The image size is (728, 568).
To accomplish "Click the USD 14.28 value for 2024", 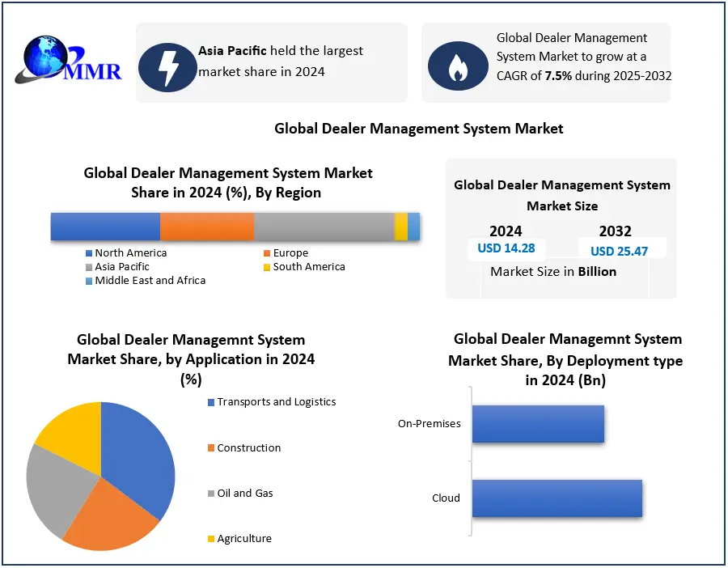I will (x=506, y=248).
